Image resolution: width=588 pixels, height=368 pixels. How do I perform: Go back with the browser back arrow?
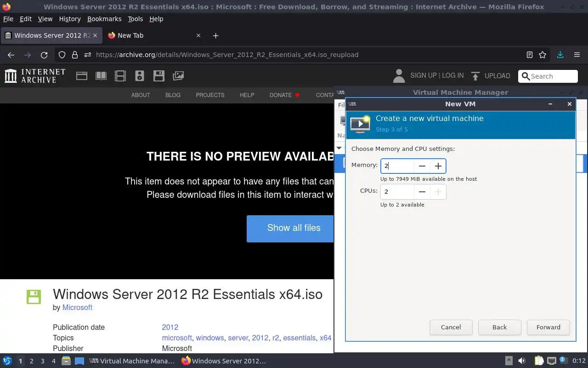click(x=11, y=55)
